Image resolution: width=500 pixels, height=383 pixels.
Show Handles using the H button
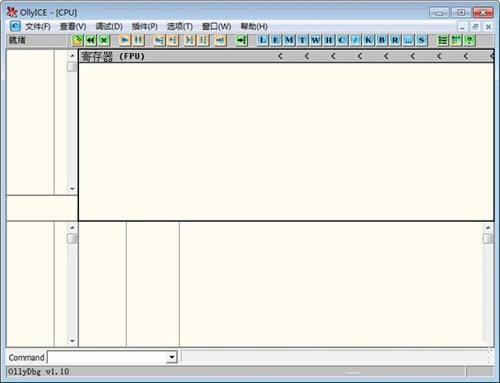pyautogui.click(x=329, y=40)
